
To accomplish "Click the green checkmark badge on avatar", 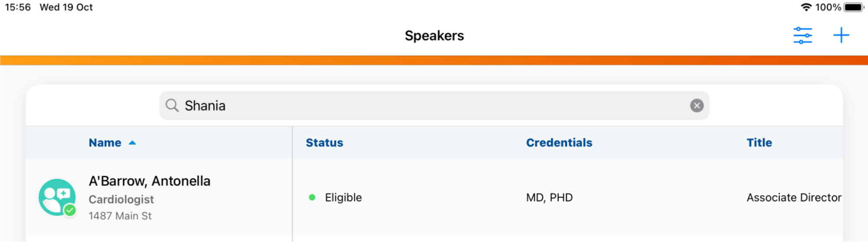I will tap(70, 211).
